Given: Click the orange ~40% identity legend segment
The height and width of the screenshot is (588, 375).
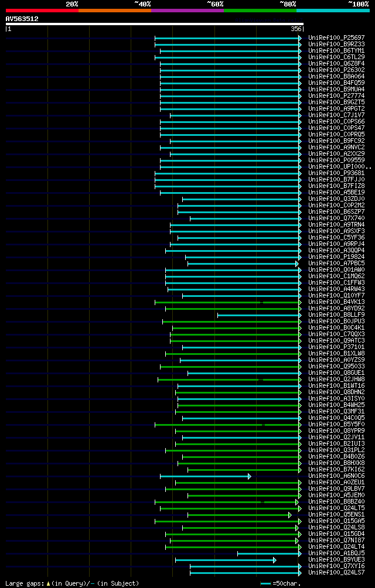Looking at the screenshot, I should [115, 11].
